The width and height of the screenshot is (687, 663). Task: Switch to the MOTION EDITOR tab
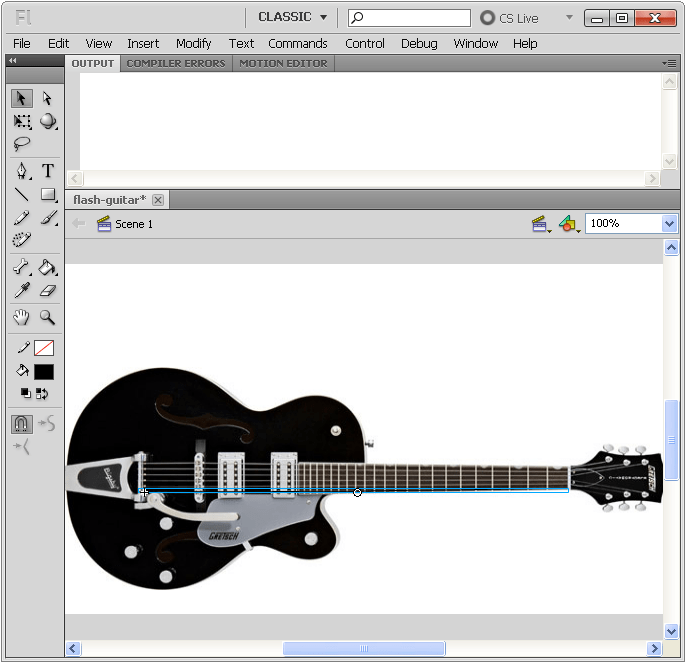click(283, 64)
